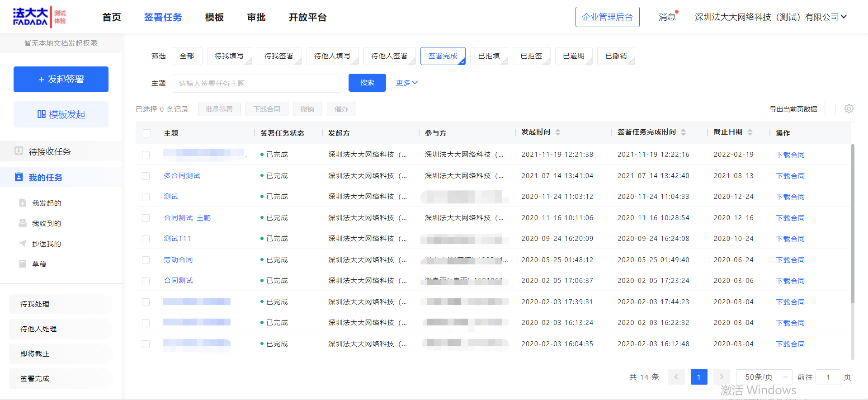The width and height of the screenshot is (868, 400).
Task: Select page 1 in pagination
Action: click(699, 377)
